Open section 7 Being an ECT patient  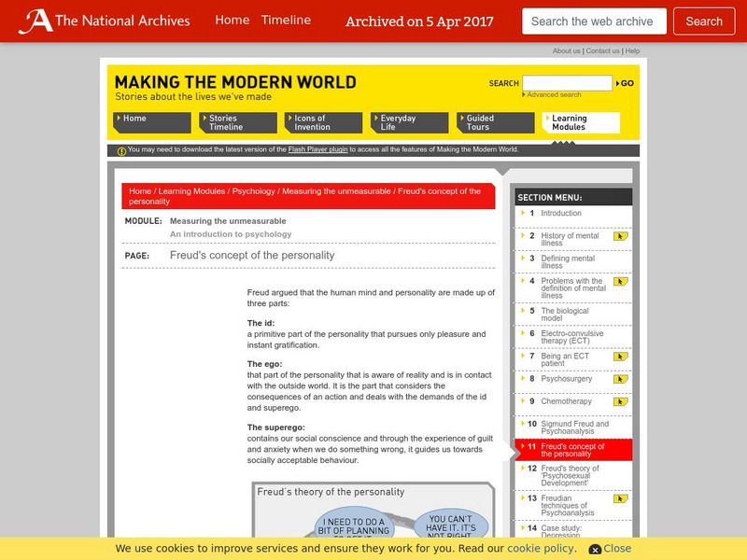pyautogui.click(x=564, y=359)
